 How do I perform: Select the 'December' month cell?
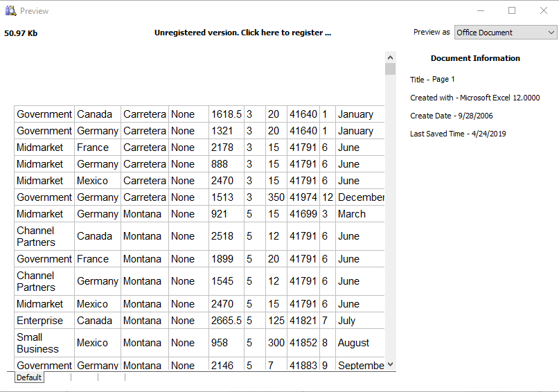click(360, 197)
